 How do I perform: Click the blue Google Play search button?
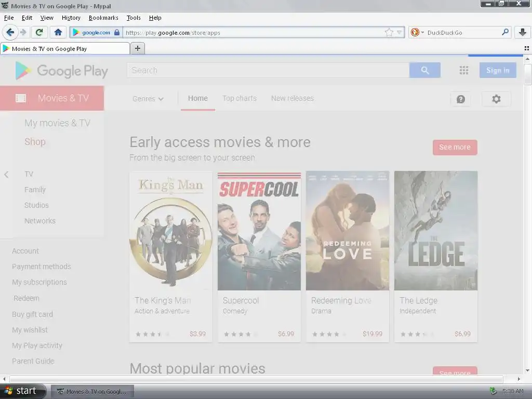pyautogui.click(x=425, y=70)
